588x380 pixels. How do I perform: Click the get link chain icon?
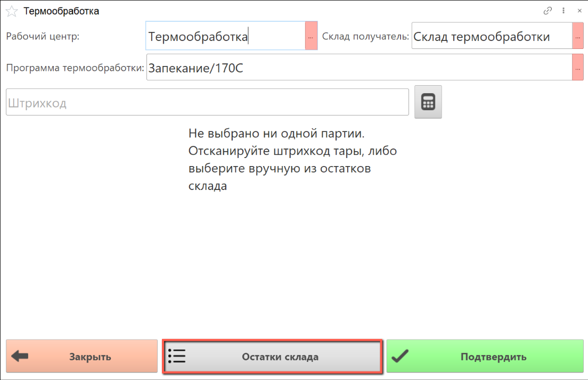tap(547, 11)
